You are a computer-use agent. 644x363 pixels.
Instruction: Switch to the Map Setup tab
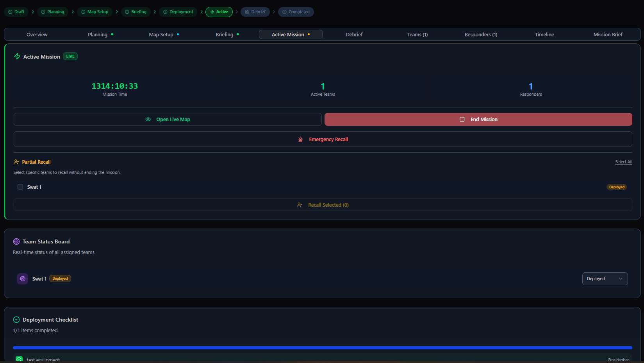click(x=164, y=34)
